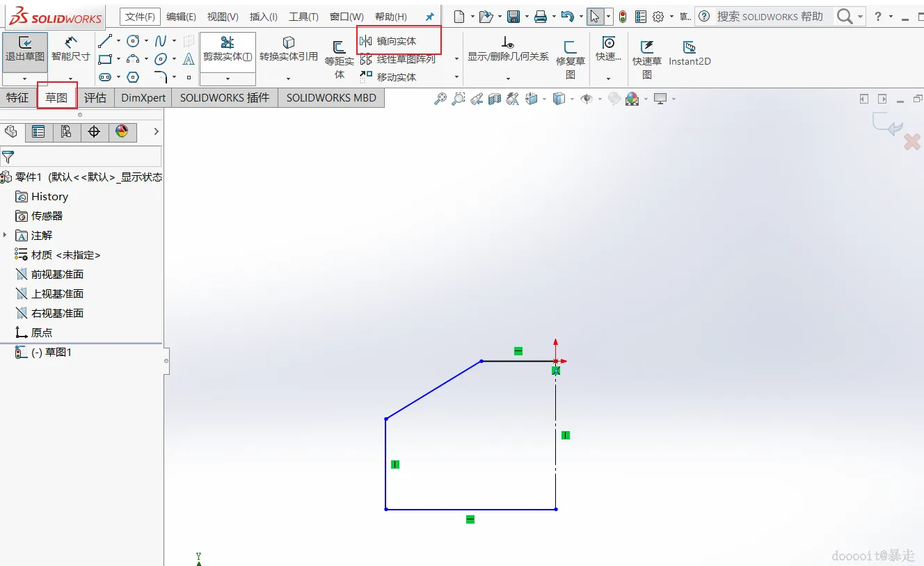Image resolution: width=924 pixels, height=566 pixels.
Task: Toggle the menu bar pin icon
Action: [x=429, y=17]
